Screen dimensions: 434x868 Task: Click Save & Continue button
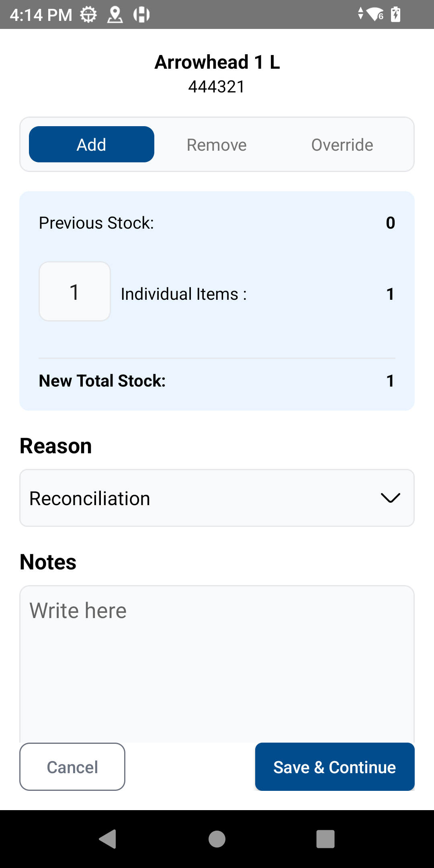pos(335,767)
